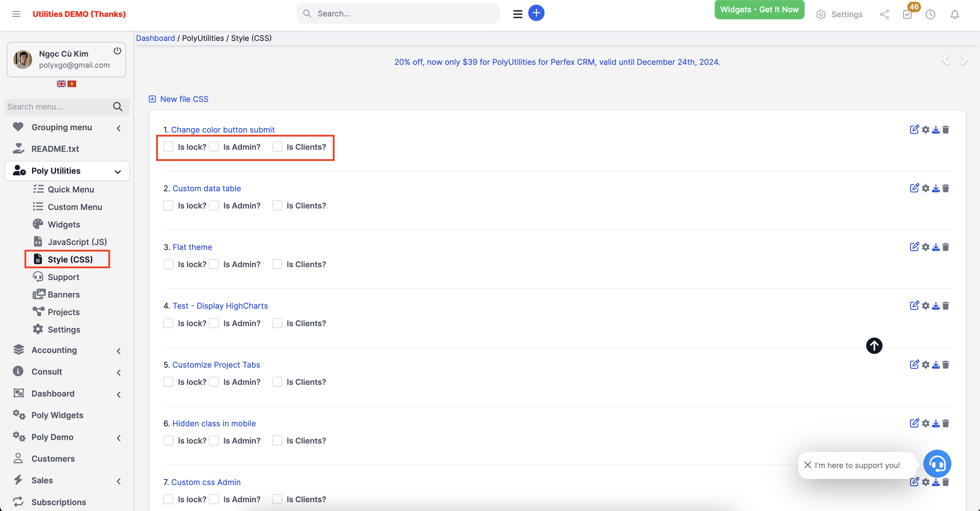The height and width of the screenshot is (511, 980).
Task: Enable Is lock? for Change color button submit
Action: pos(168,147)
